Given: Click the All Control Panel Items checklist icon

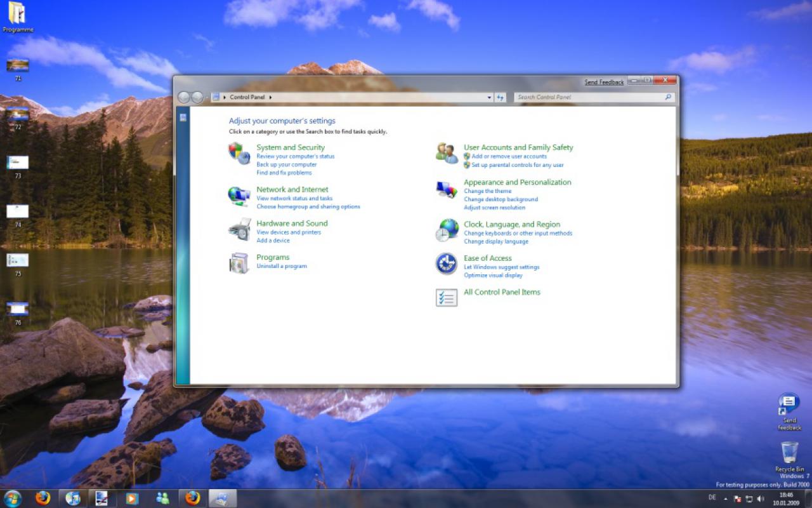Looking at the screenshot, I should 447,297.
